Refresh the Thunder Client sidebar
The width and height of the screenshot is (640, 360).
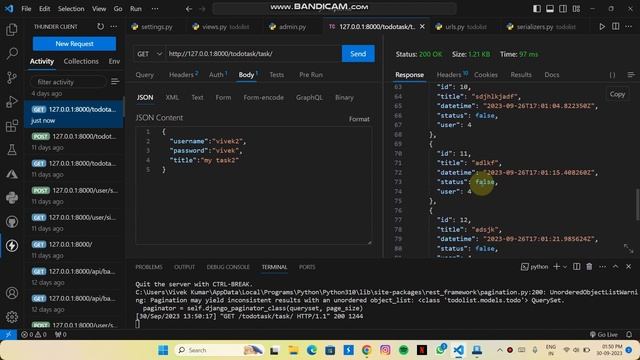click(x=100, y=27)
